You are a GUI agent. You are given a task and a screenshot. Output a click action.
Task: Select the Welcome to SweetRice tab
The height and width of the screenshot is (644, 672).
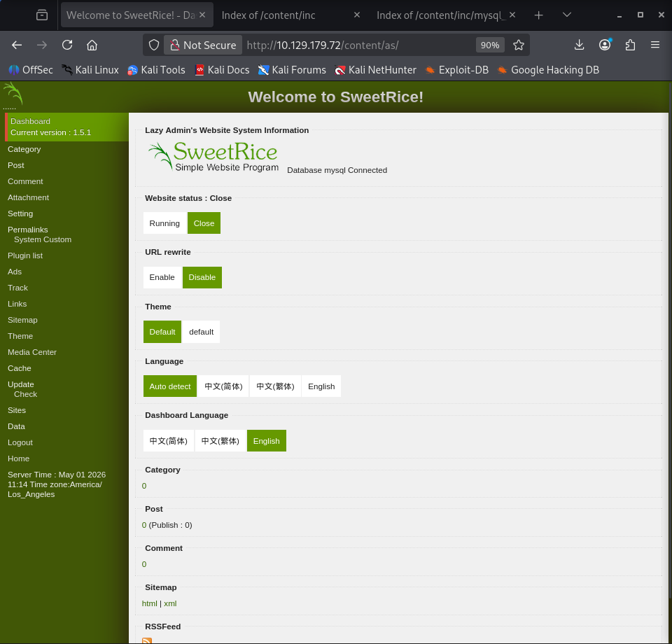coord(130,15)
